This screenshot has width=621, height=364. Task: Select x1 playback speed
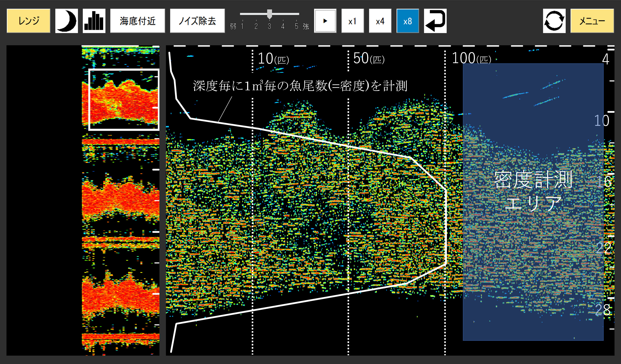click(x=352, y=21)
